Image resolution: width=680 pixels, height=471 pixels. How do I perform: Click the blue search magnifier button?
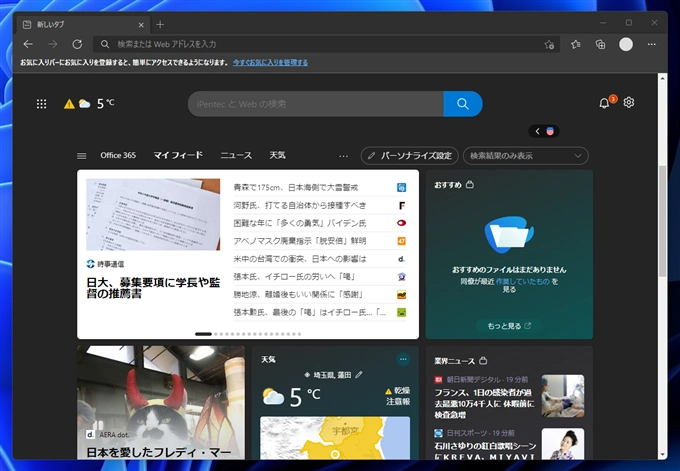click(x=462, y=103)
